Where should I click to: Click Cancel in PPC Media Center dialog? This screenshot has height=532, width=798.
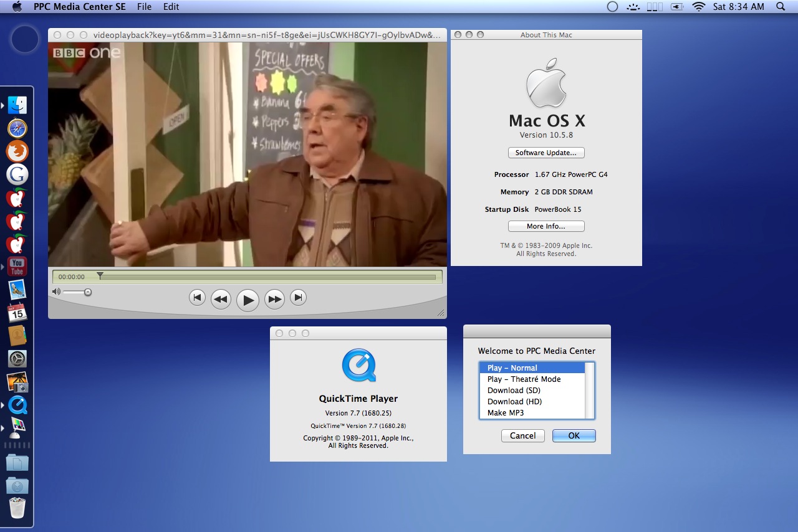523,436
